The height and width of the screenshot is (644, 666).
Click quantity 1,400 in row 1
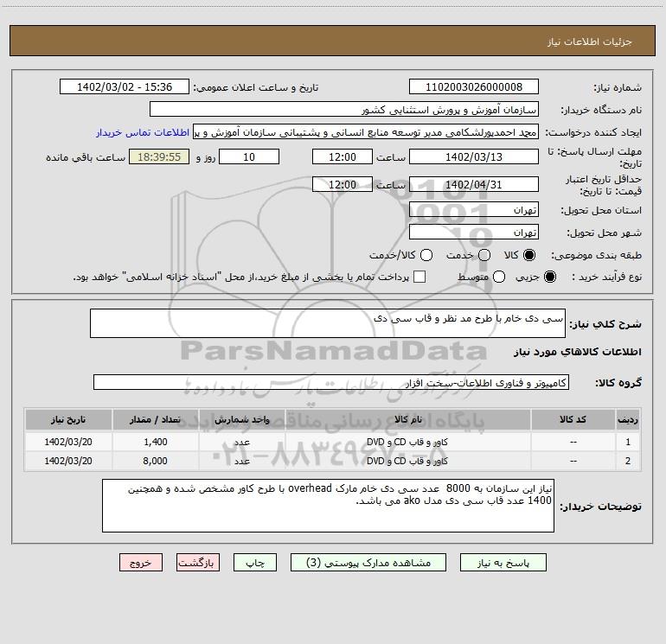(156, 442)
